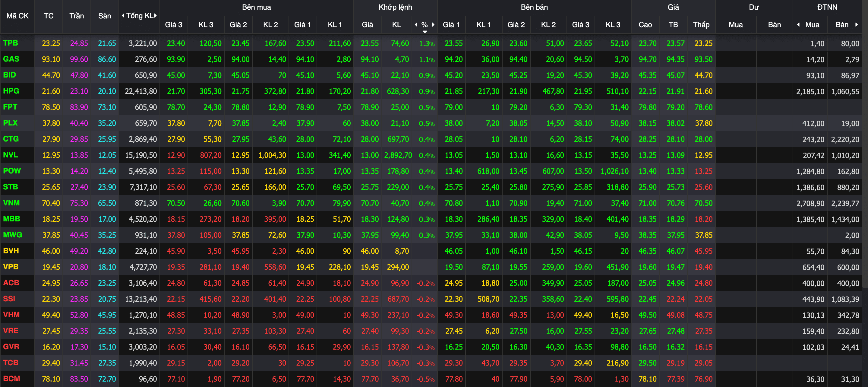Click TPB percent change 1.3%
The height and width of the screenshot is (387, 868).
click(427, 43)
